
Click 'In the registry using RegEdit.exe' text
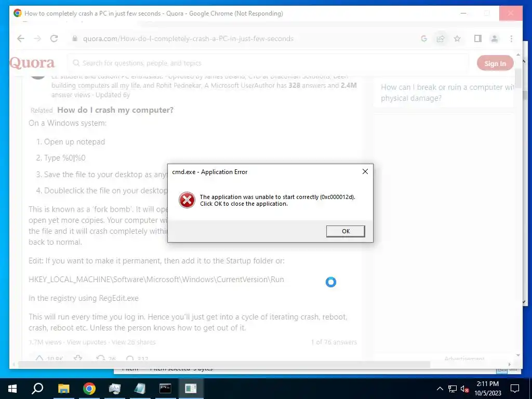[x=84, y=298]
